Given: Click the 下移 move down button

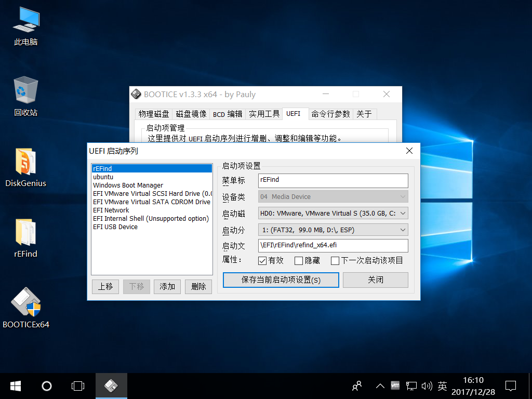Looking at the screenshot, I should point(137,287).
